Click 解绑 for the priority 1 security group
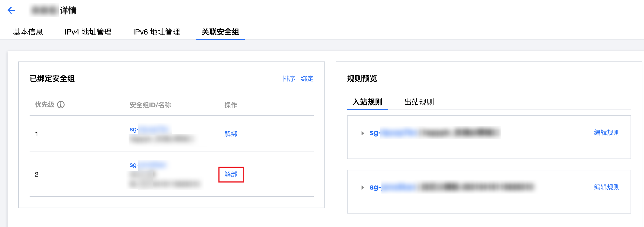The image size is (644, 227). pos(231,134)
